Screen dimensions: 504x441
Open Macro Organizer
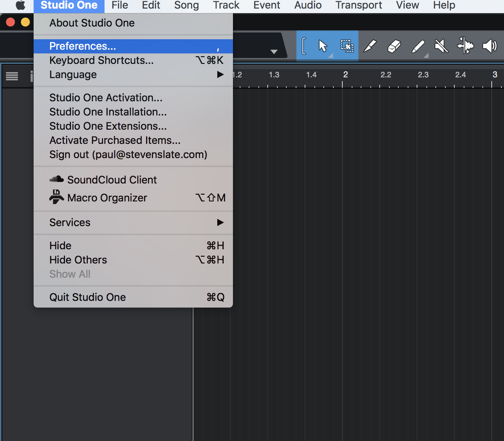click(133, 198)
